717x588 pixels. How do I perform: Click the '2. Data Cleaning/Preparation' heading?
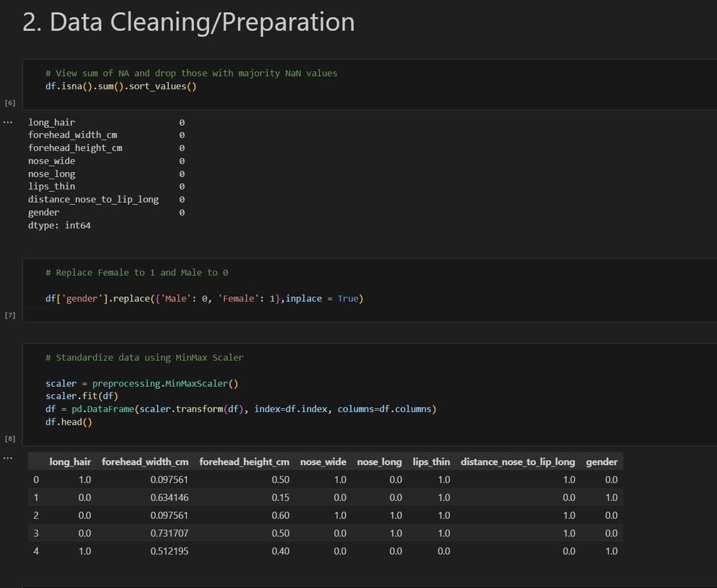pos(188,22)
